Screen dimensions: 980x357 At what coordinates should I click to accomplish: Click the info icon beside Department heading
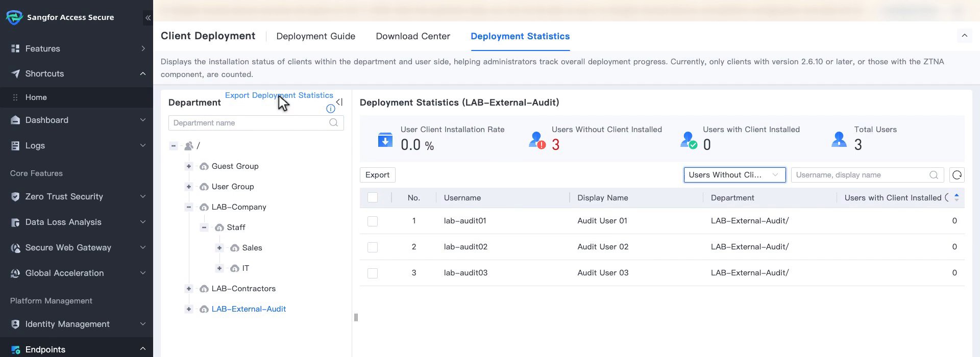(331, 109)
